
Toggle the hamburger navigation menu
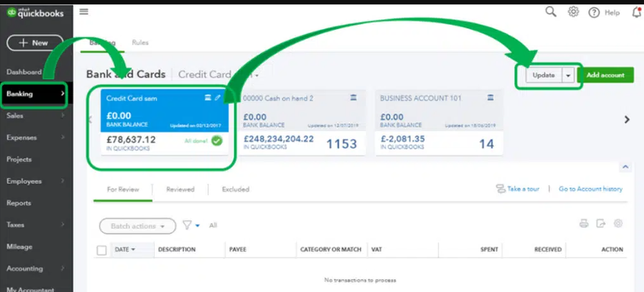[84, 12]
